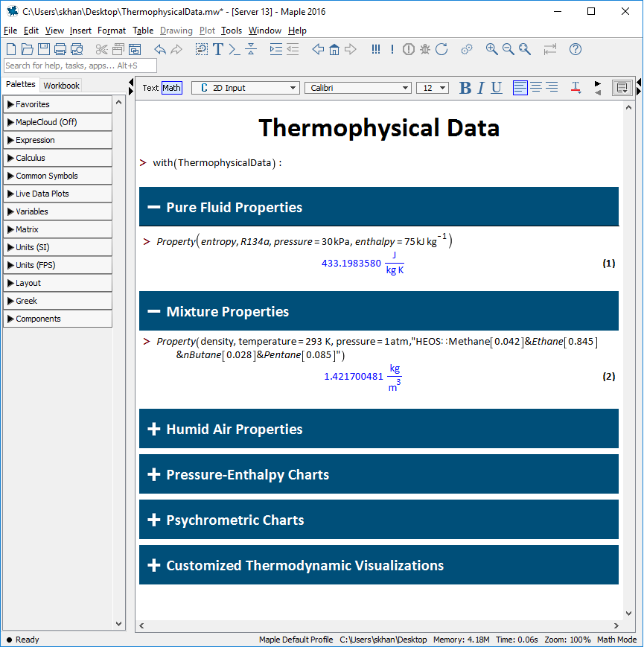This screenshot has width=644, height=647.
Task: Collapse the Mixture Properties section
Action: pos(154,311)
